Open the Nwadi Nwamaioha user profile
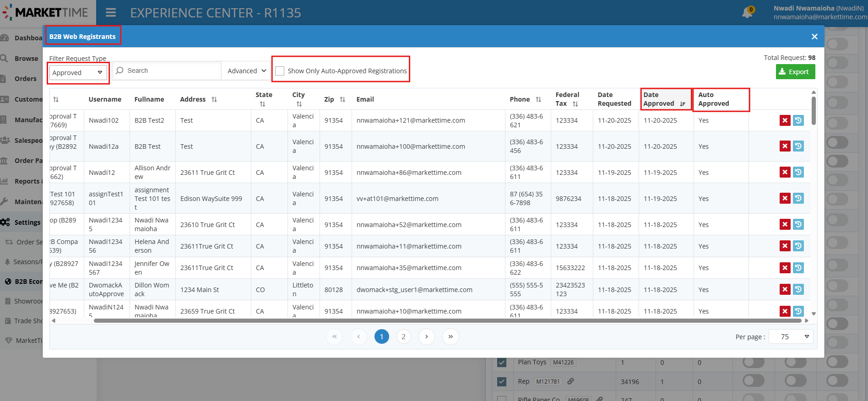Viewport: 868px width, 401px height. (x=820, y=13)
